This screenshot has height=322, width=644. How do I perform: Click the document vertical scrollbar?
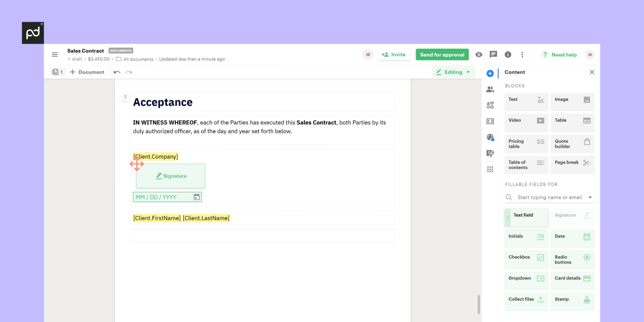(x=479, y=304)
